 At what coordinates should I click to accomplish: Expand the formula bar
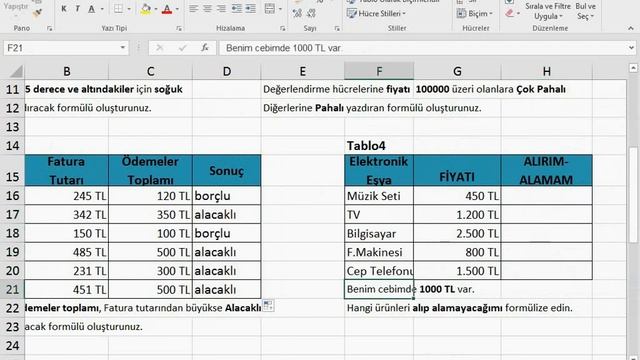(631, 48)
